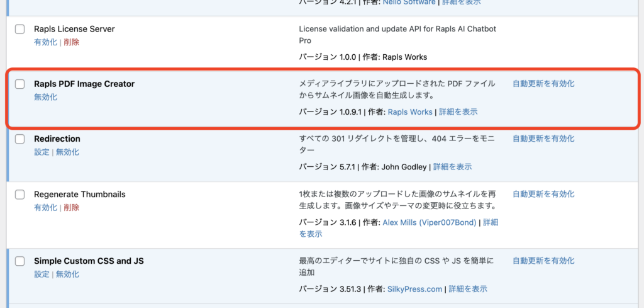This screenshot has height=308, width=644.
Task: View details (詳細を表示) for Rapls PDF Image Creator
Action: tap(458, 112)
